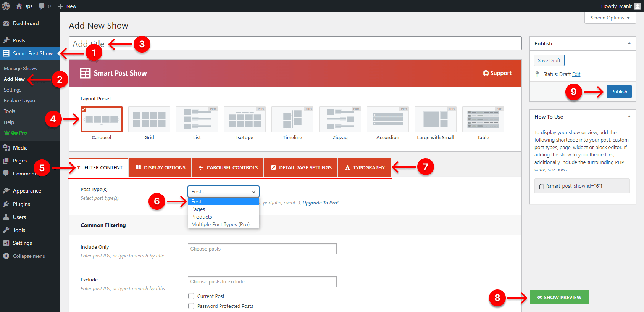Pick the Zigzag layout preset
644x312 pixels.
tap(340, 119)
